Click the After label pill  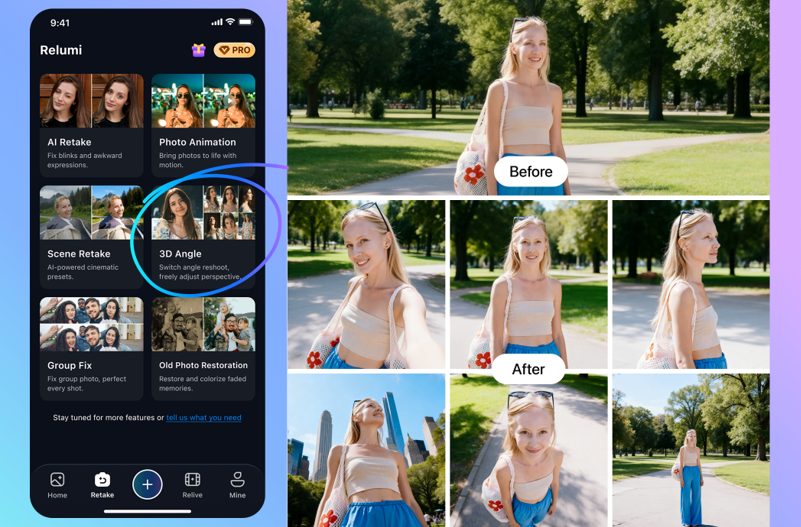click(x=528, y=369)
